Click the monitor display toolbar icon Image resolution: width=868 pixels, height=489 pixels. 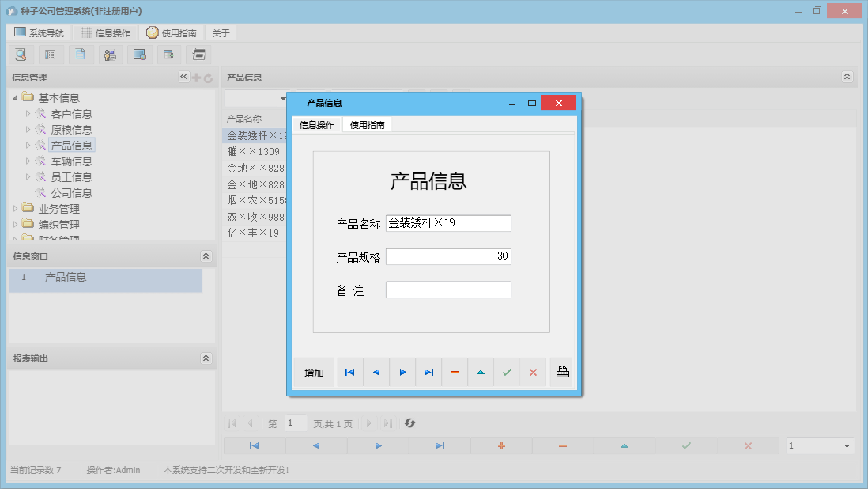pyautogui.click(x=140, y=54)
